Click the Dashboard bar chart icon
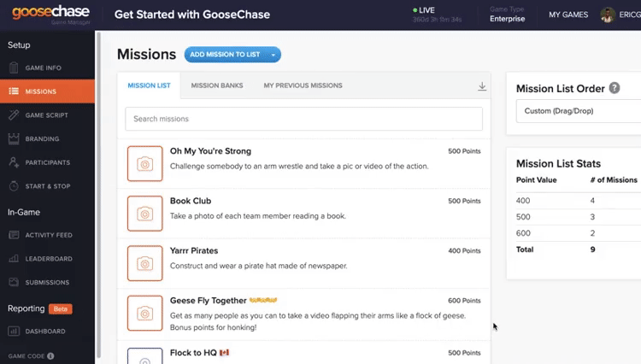 14,331
